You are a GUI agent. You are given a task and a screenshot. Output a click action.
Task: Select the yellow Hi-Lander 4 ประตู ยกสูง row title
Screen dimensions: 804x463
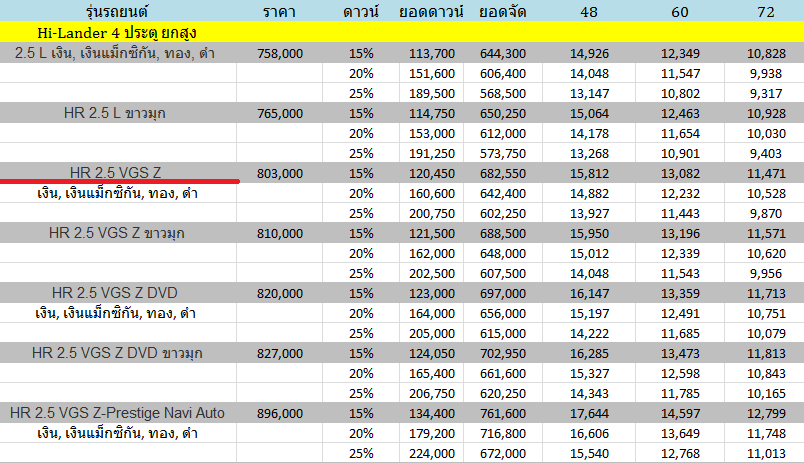pyautogui.click(x=117, y=33)
